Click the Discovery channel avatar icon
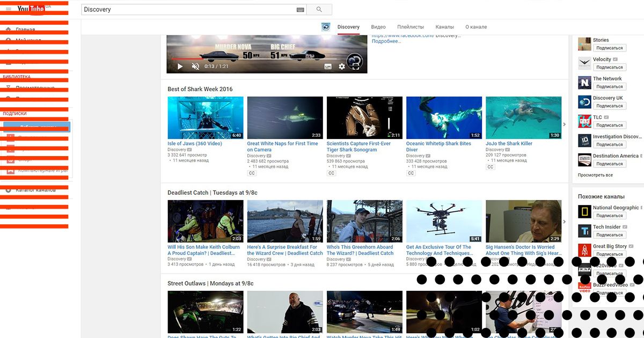 [326, 27]
